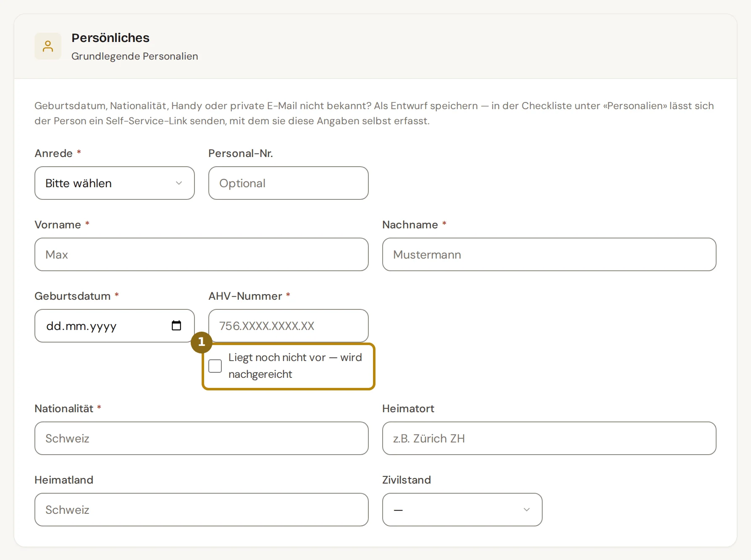This screenshot has width=751, height=560.
Task: Open the calendar picker in Geburtsdatum
Action: pyautogui.click(x=176, y=325)
